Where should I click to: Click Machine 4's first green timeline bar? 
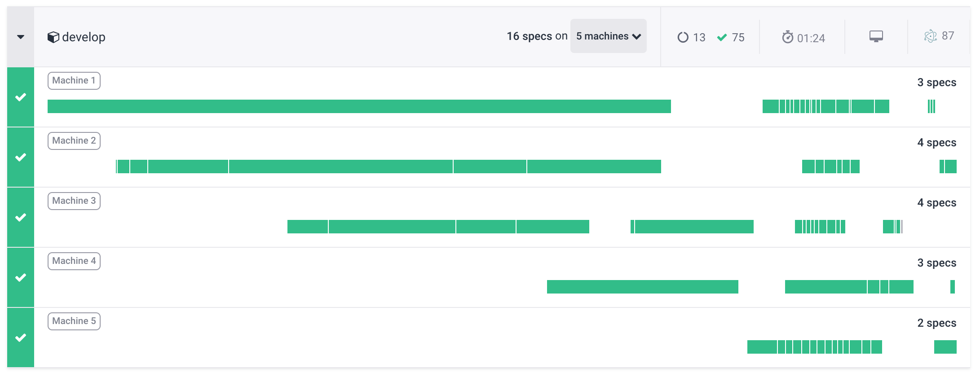pos(642,287)
